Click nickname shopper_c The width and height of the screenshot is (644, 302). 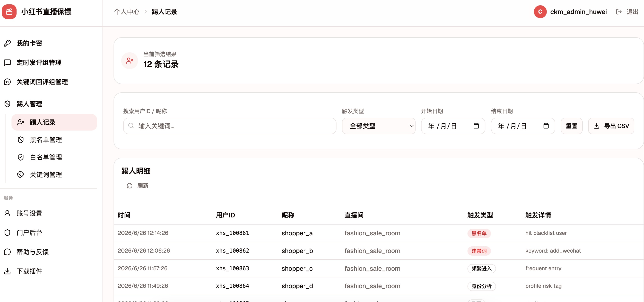pyautogui.click(x=297, y=268)
